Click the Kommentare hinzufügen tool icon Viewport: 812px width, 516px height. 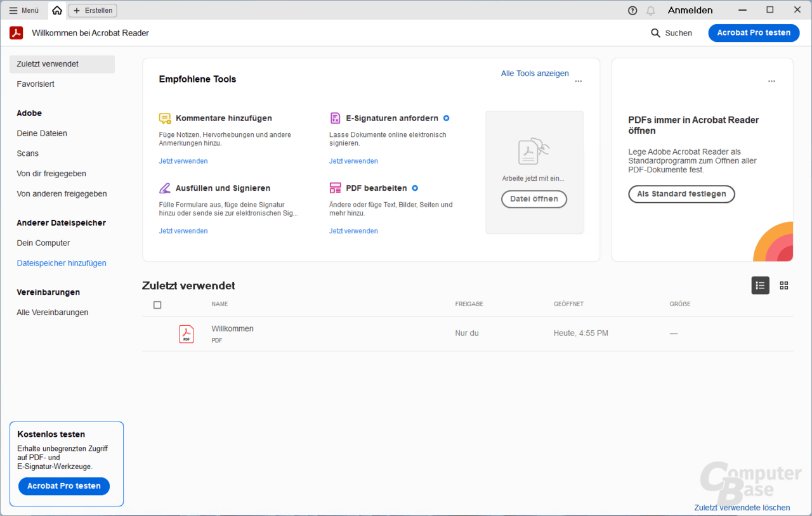[165, 119]
